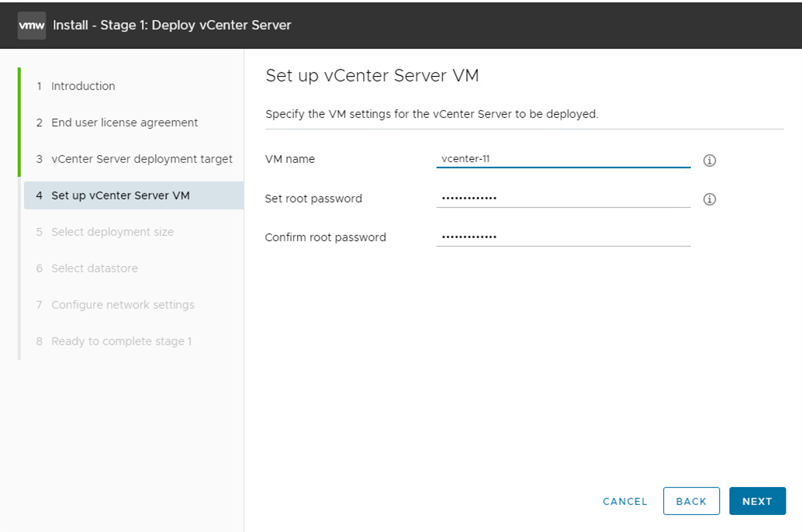Click Ready to complete stage 1 step

pyautogui.click(x=121, y=341)
